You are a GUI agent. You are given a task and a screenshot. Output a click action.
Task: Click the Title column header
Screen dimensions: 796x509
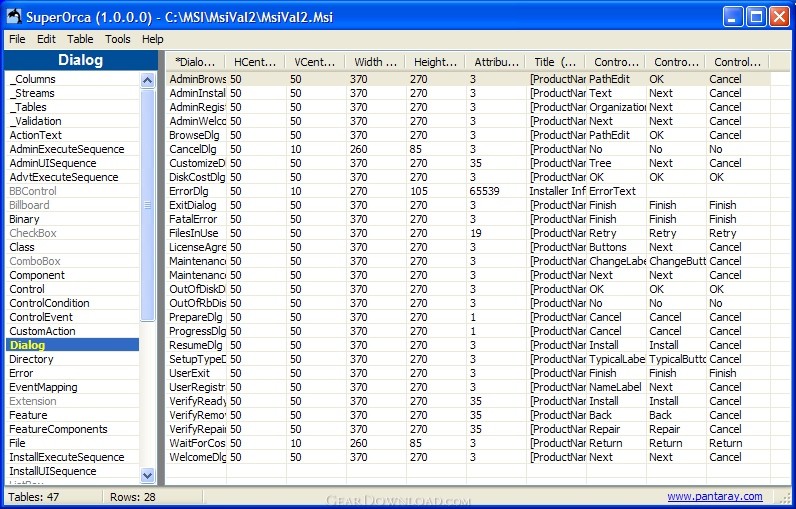coord(555,62)
